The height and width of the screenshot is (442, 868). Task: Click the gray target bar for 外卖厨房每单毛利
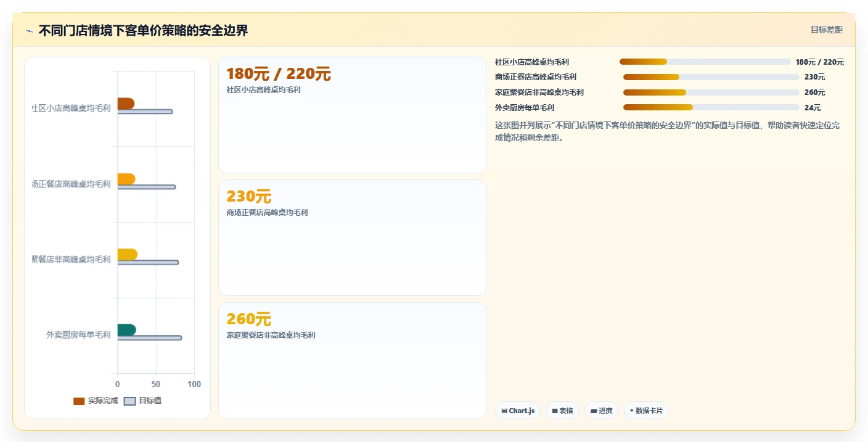[x=150, y=338]
